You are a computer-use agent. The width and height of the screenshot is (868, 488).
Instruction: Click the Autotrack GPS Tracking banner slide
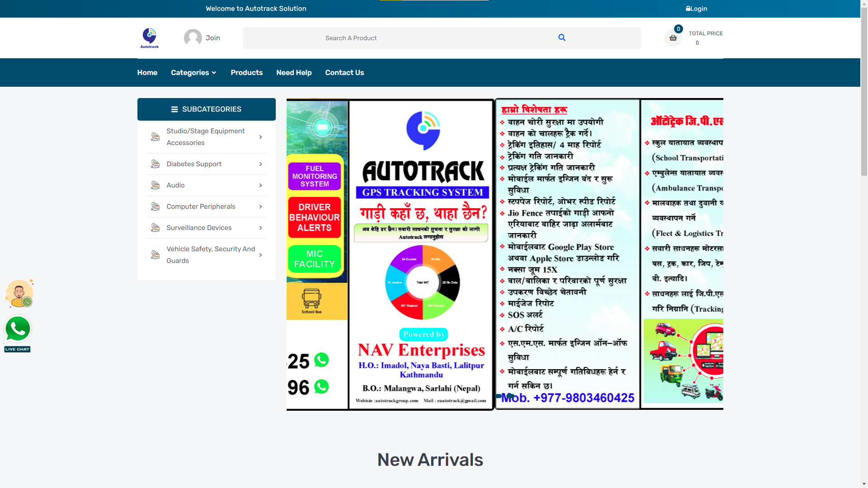click(505, 254)
